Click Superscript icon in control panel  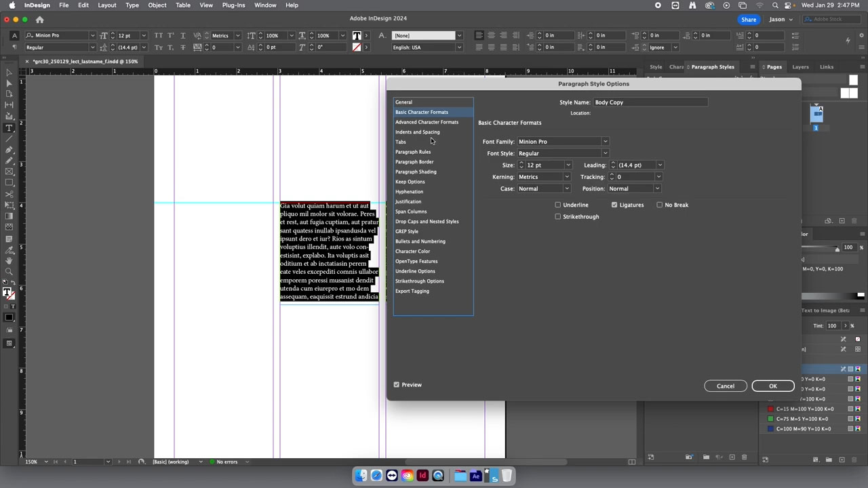(170, 35)
